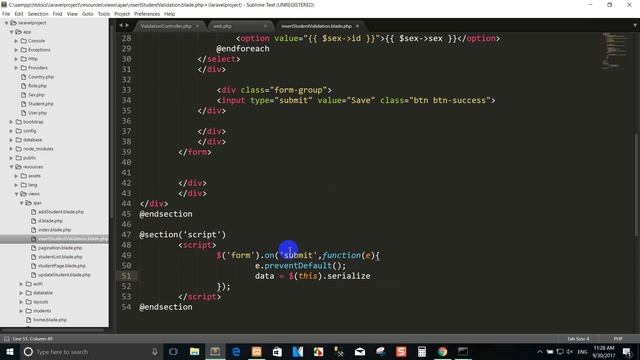The width and height of the screenshot is (640, 360).
Task: Open the Mail app in the taskbar
Action: (360, 351)
